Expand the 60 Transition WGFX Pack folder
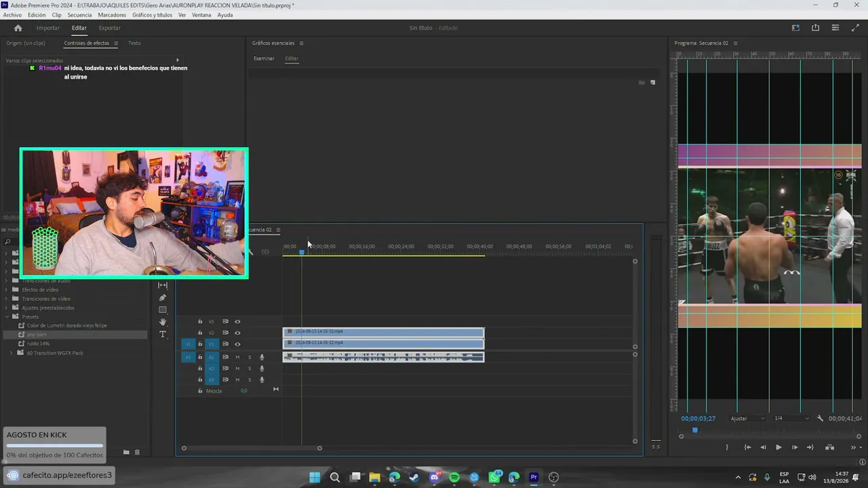The width and height of the screenshot is (868, 488). [x=12, y=352]
